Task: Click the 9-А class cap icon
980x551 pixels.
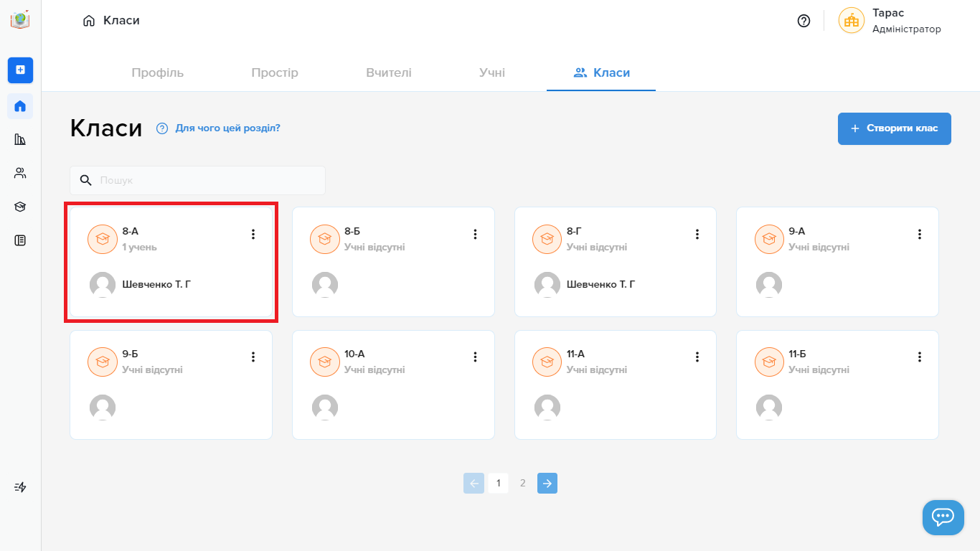Action: tap(769, 239)
